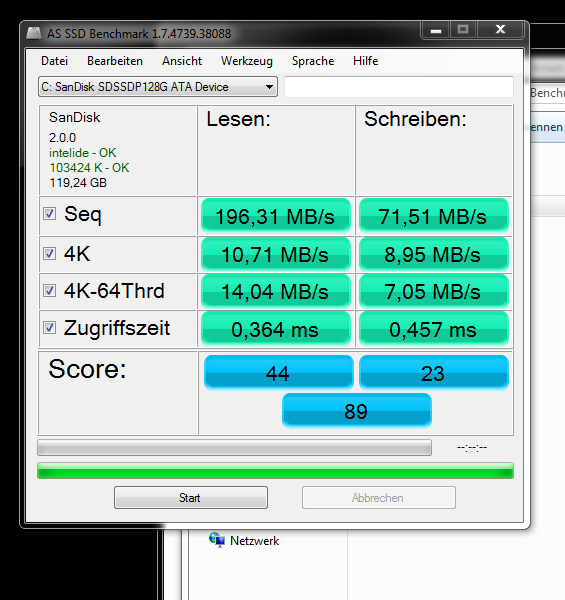Click the 119,24 GB capacity text
The height and width of the screenshot is (600, 565).
tap(78, 183)
